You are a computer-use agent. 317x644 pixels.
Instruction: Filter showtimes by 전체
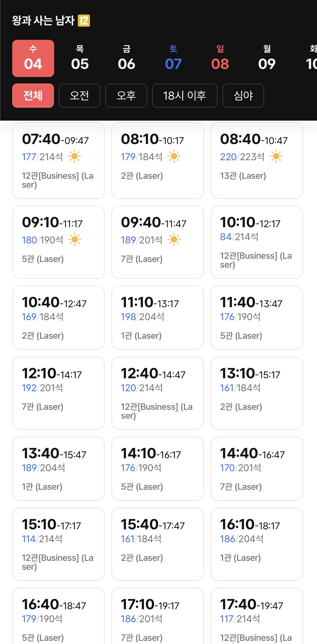pos(33,96)
